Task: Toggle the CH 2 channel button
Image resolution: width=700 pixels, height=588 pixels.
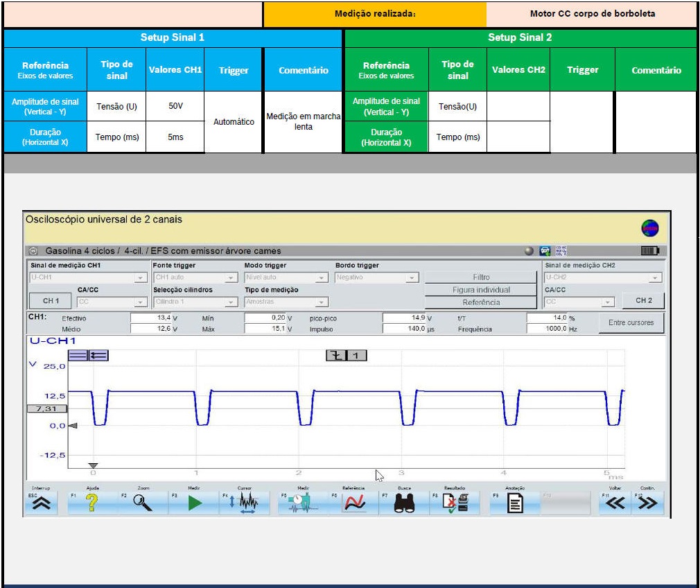Action: click(643, 300)
